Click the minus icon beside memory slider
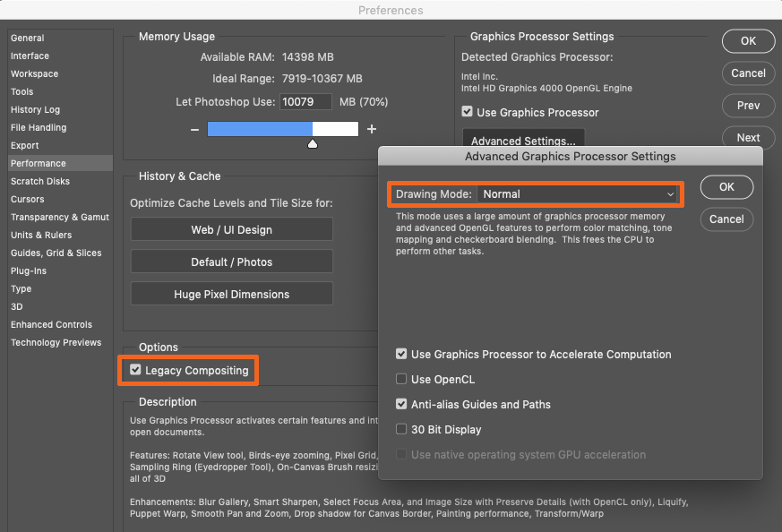Screen dimensions: 782x532 (x=194, y=130)
